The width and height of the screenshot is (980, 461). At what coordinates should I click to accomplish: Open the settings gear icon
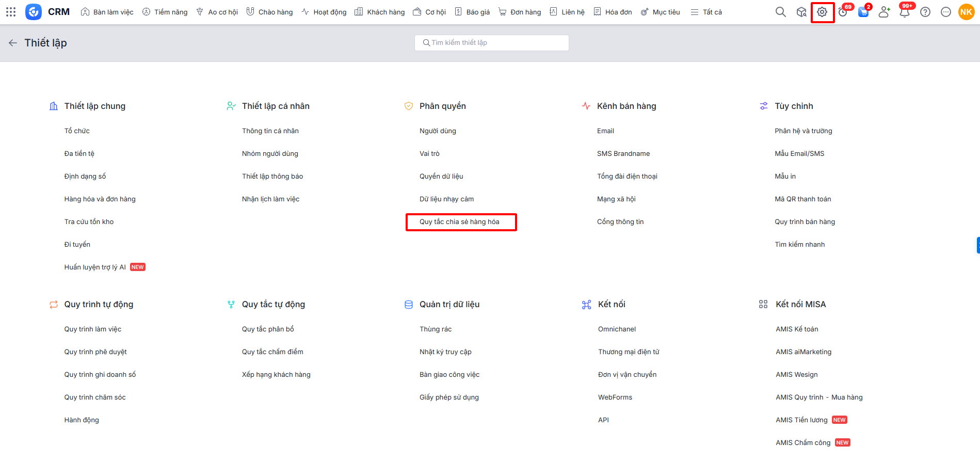pyautogui.click(x=822, y=12)
